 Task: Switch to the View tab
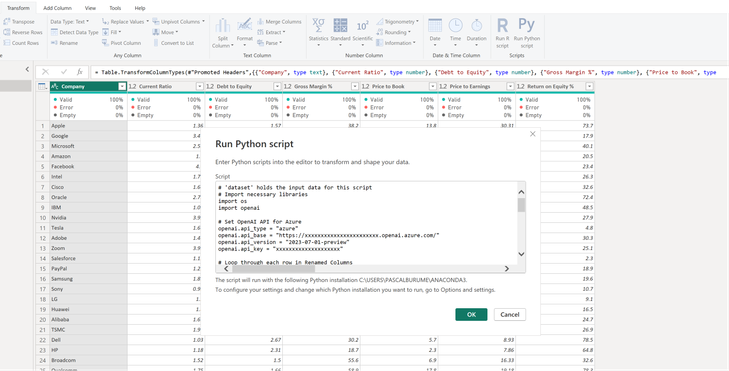point(90,8)
